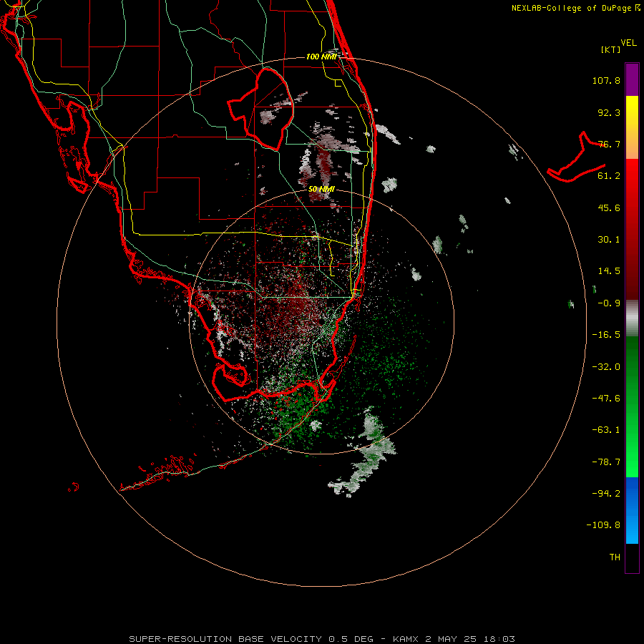Select the -78.7 legend value
Image resolution: width=644 pixels, height=644 pixels.
click(606, 462)
